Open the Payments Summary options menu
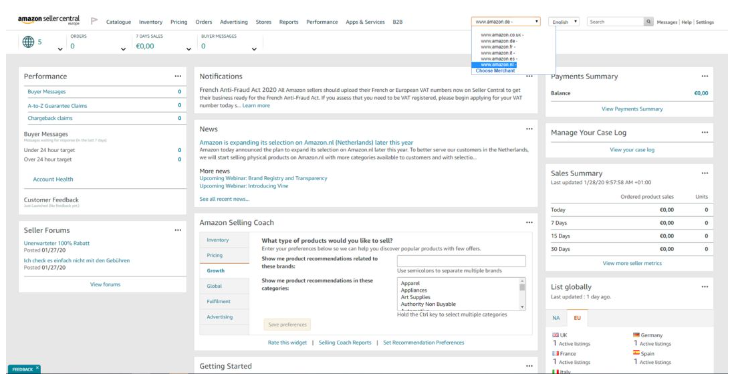The image size is (736, 385). click(x=705, y=76)
